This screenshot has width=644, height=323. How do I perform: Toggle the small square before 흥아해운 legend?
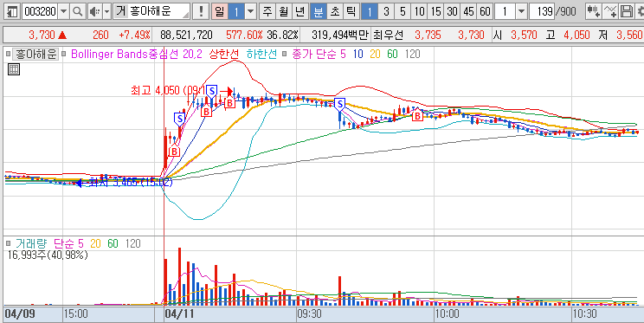[x=8, y=54]
